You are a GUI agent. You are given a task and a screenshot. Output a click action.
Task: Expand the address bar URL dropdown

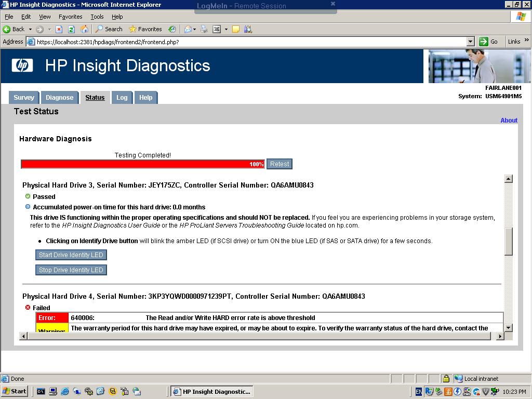[x=471, y=42]
